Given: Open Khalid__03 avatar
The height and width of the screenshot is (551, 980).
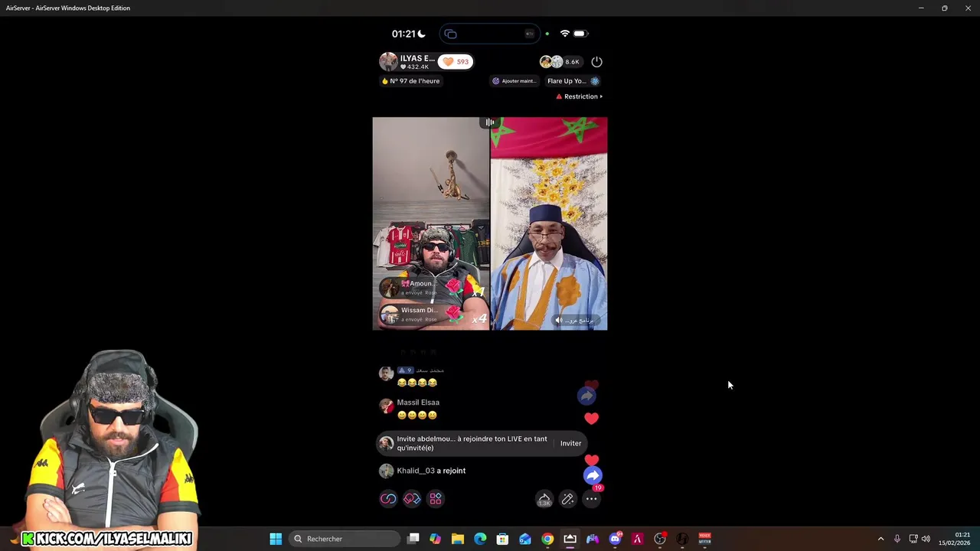Looking at the screenshot, I should point(387,471).
